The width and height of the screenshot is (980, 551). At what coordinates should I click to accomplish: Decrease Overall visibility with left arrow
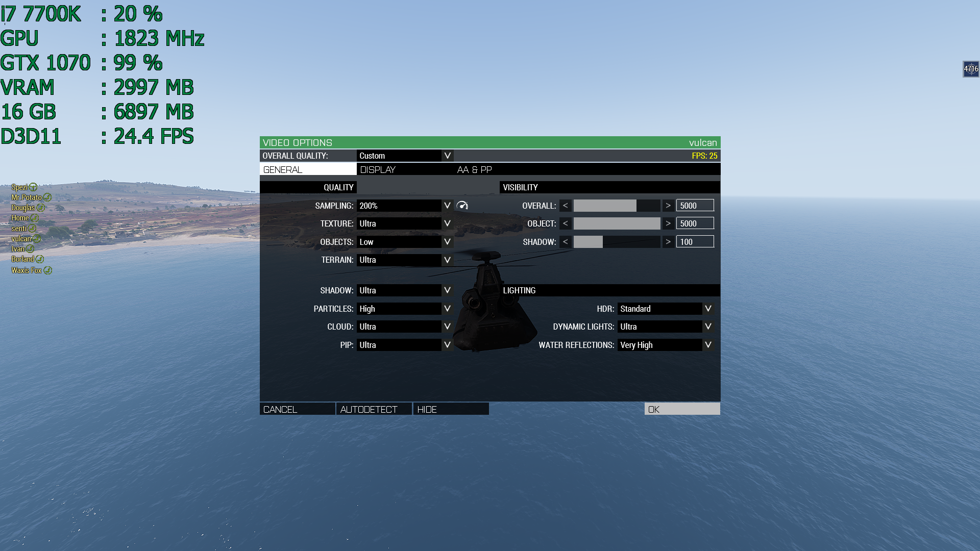click(x=565, y=206)
